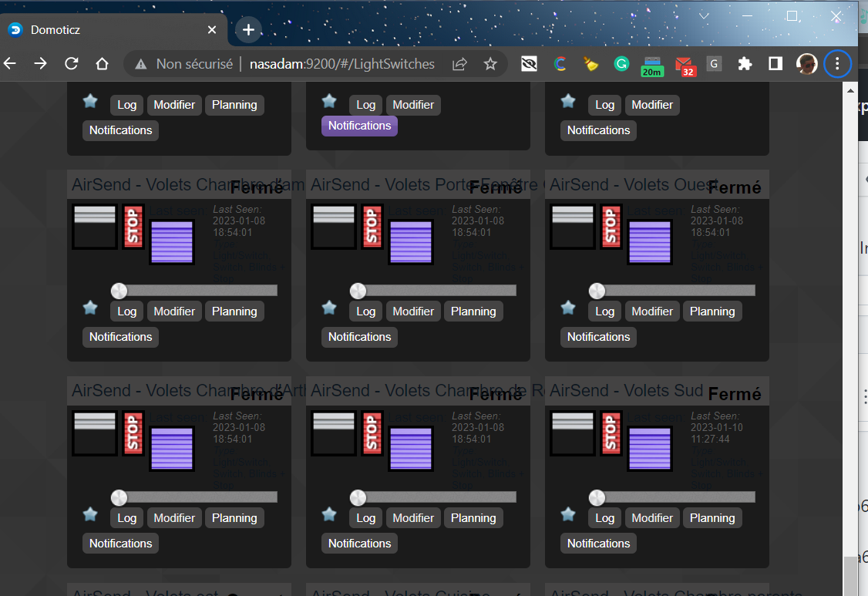The image size is (868, 596).
Task: Select the Domoticz browser tab
Action: pos(108,29)
